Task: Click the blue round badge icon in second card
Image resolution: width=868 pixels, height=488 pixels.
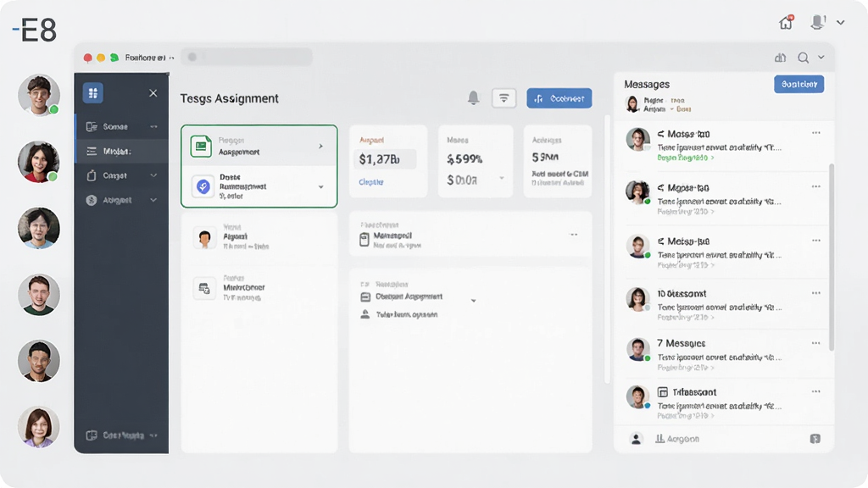Action: [x=203, y=186]
